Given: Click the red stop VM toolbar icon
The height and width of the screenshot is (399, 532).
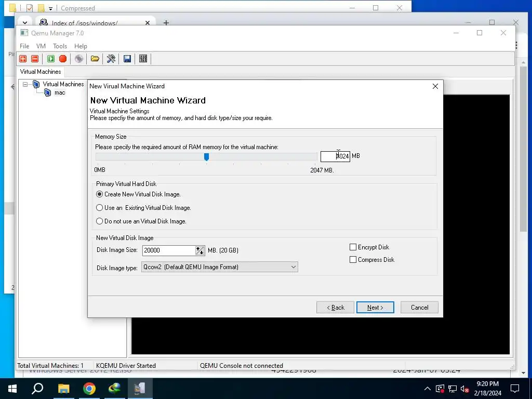Looking at the screenshot, I should click(x=63, y=59).
